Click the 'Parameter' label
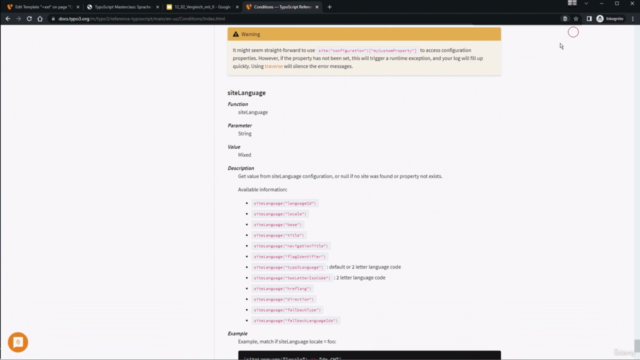640x360 pixels. click(x=240, y=125)
